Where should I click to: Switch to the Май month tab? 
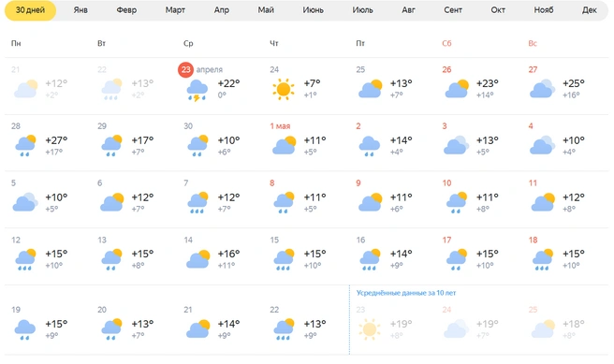[266, 10]
